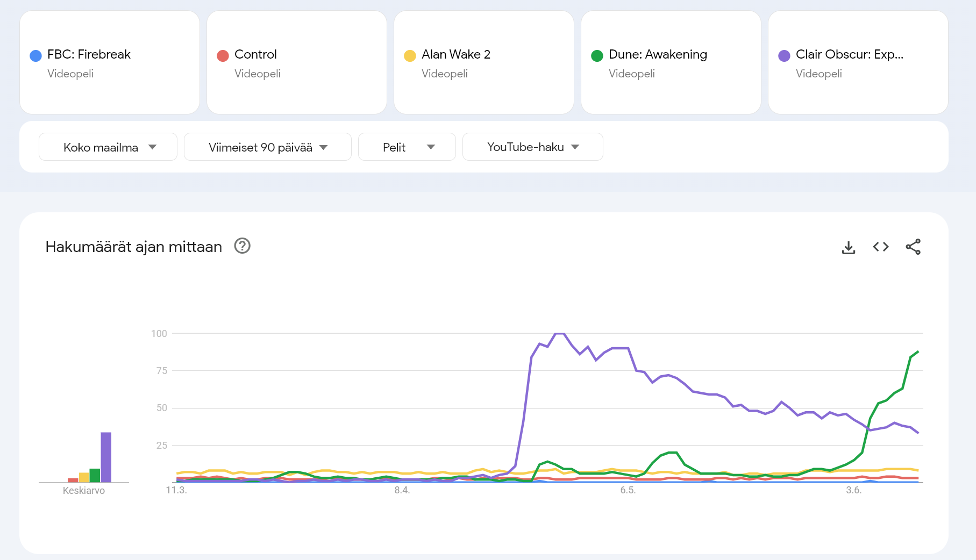Download the search interest chart data

849,247
